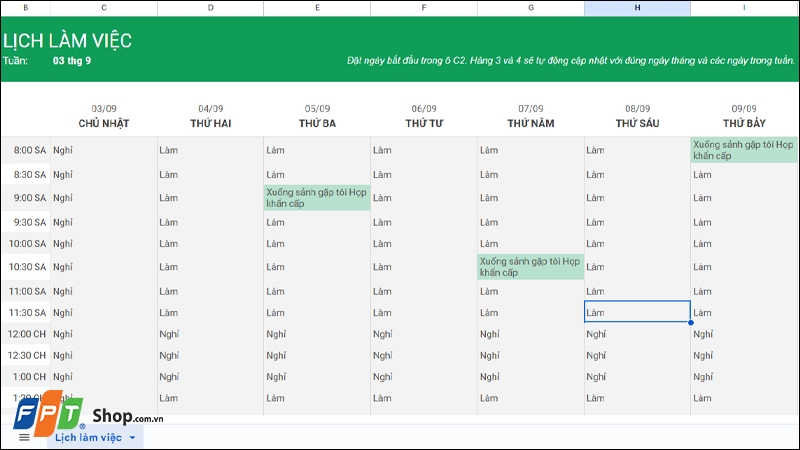Select Saturday 8:00 SA meeting cell
800x450 pixels.
744,150
